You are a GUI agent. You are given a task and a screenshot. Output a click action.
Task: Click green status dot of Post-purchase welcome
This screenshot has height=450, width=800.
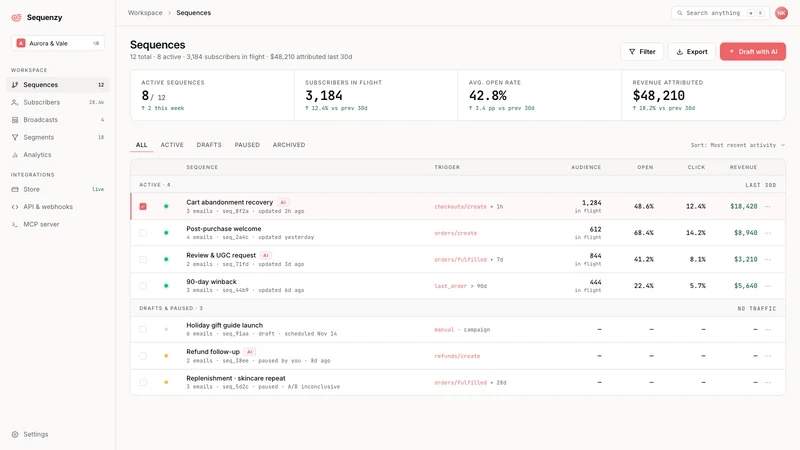(x=166, y=233)
